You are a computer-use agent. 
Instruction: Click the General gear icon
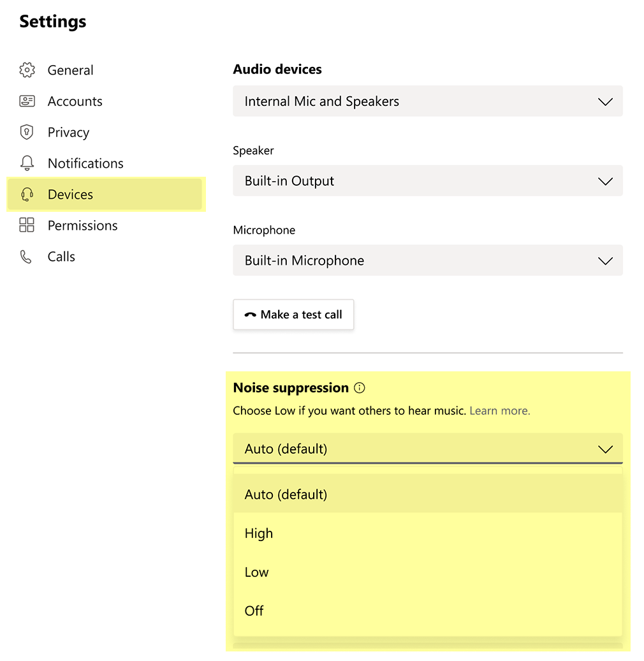pos(27,70)
